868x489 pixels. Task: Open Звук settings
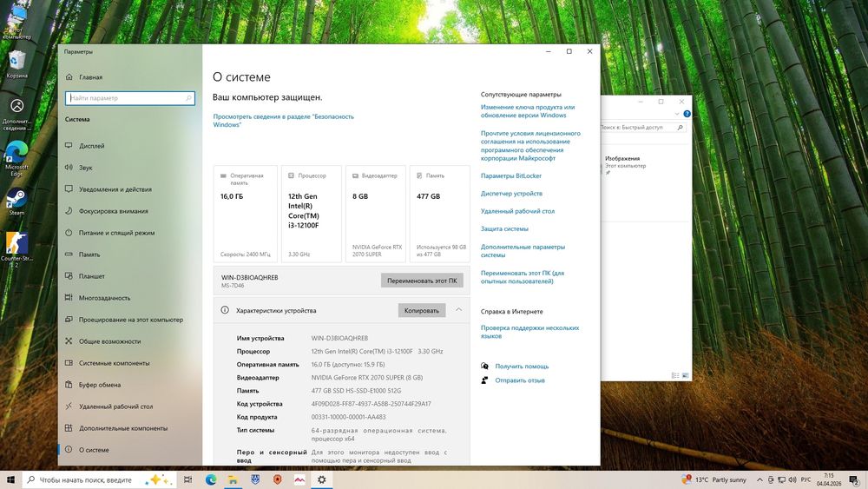click(130, 168)
